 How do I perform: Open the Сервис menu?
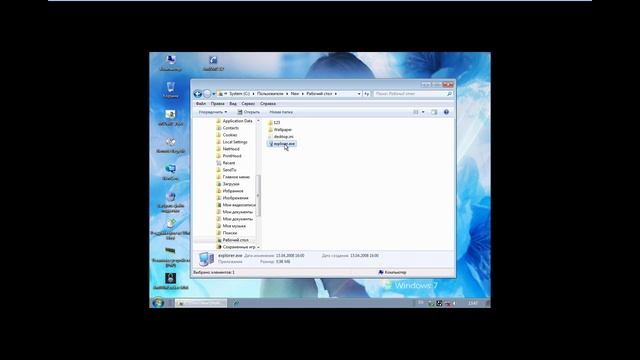(248, 104)
